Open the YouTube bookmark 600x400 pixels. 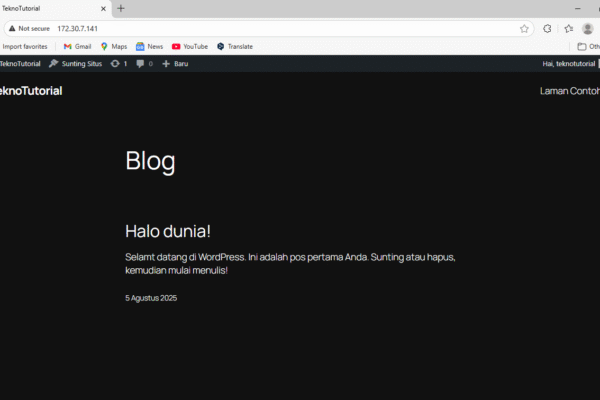point(190,47)
